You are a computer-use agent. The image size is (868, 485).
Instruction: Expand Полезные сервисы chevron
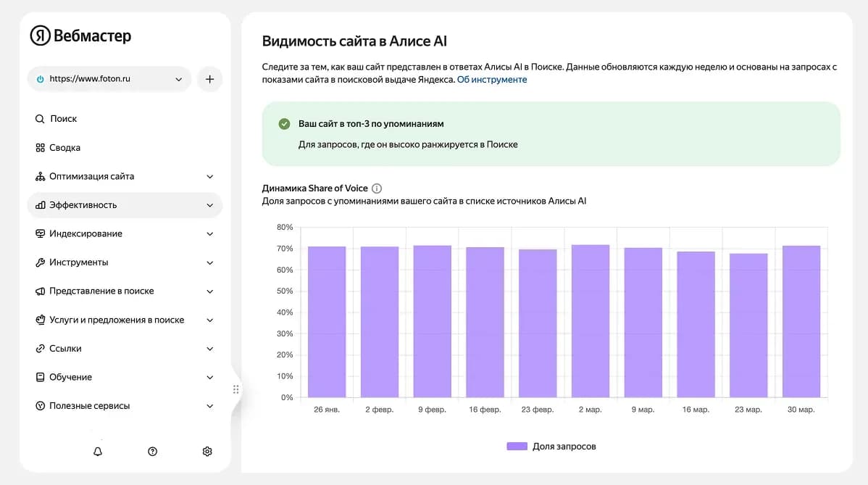(210, 406)
